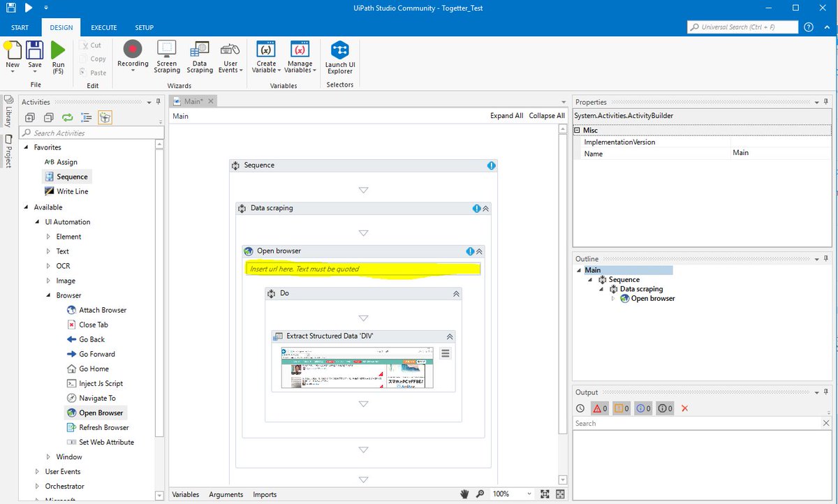Run the workflow with the green Run button

(58, 57)
